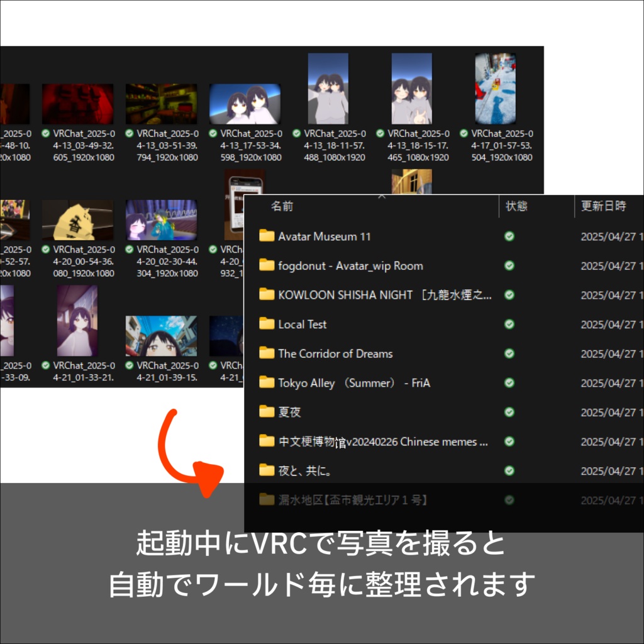
Task: Click the green sync badge beside Avatar Museum 11
Action: point(509,236)
